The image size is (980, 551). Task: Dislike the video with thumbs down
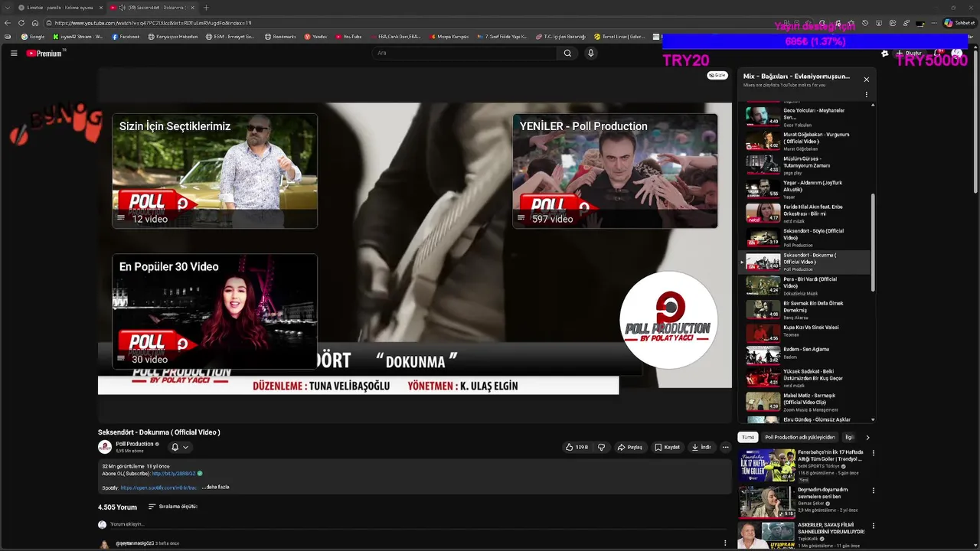click(602, 447)
